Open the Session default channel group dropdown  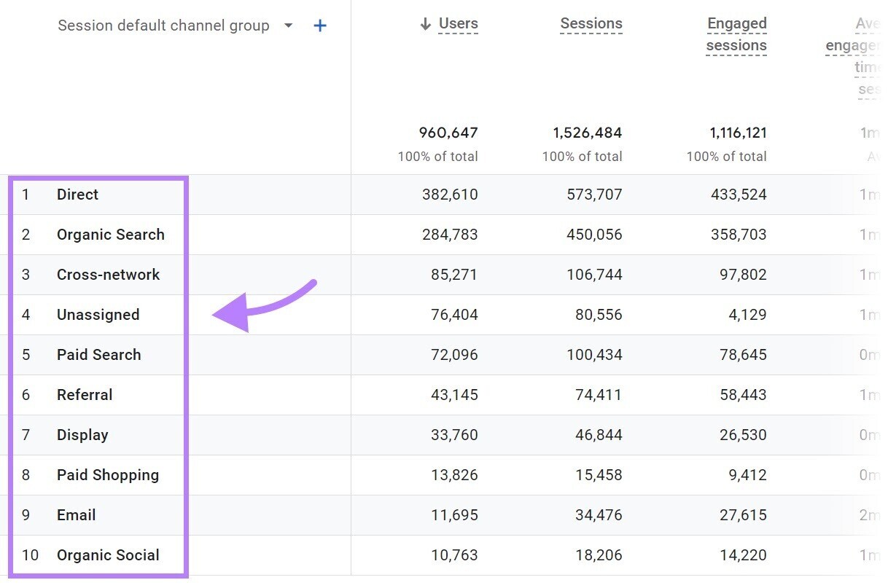(288, 25)
